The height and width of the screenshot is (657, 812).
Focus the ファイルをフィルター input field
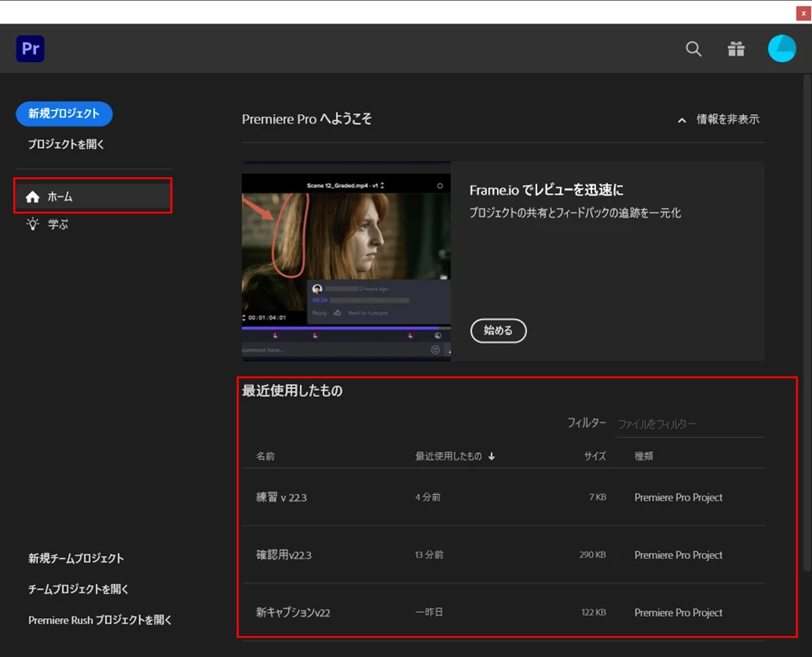[689, 423]
